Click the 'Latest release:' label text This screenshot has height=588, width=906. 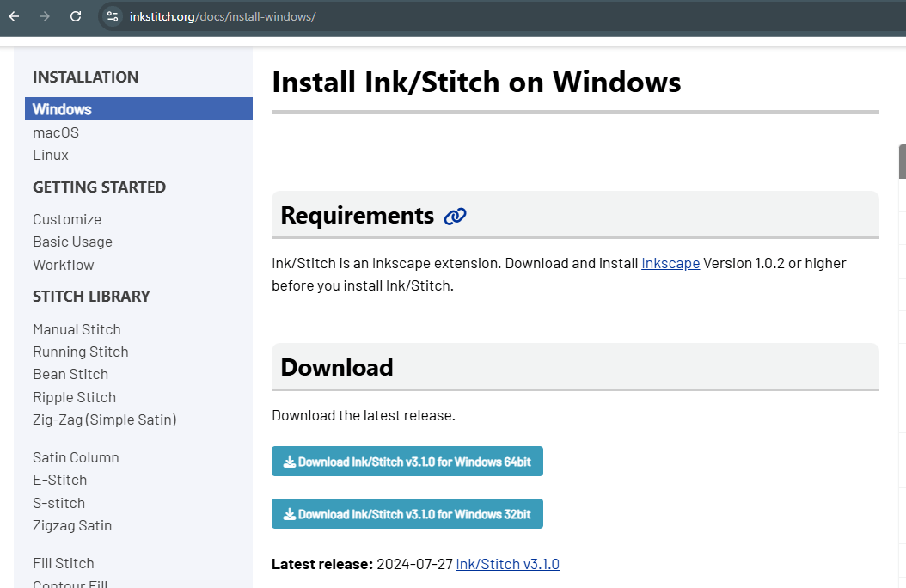322,564
